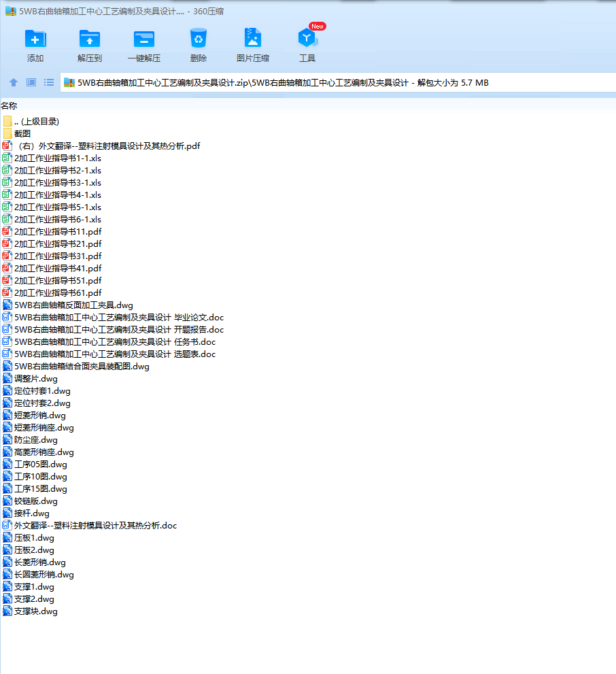Select 铰链版.dwg

coord(30,501)
